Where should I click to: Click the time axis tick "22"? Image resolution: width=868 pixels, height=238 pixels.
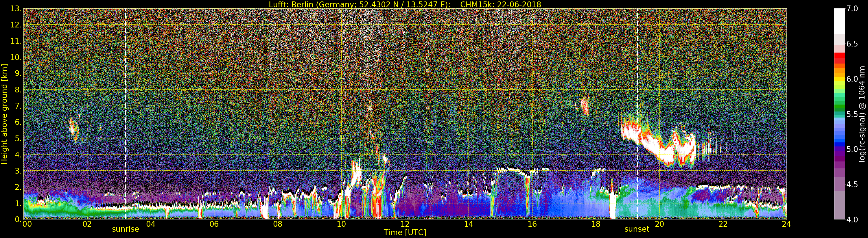(723, 224)
